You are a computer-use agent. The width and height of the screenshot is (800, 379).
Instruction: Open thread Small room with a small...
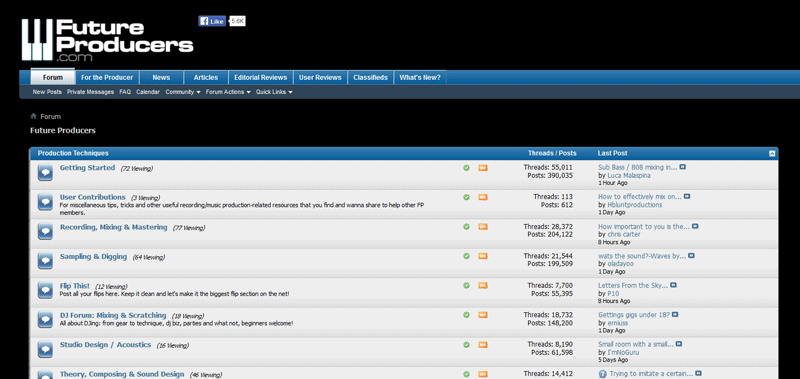(x=636, y=344)
